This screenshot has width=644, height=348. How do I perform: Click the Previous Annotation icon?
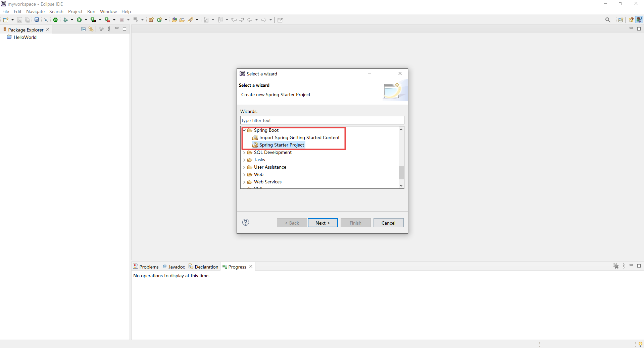pyautogui.click(x=220, y=20)
